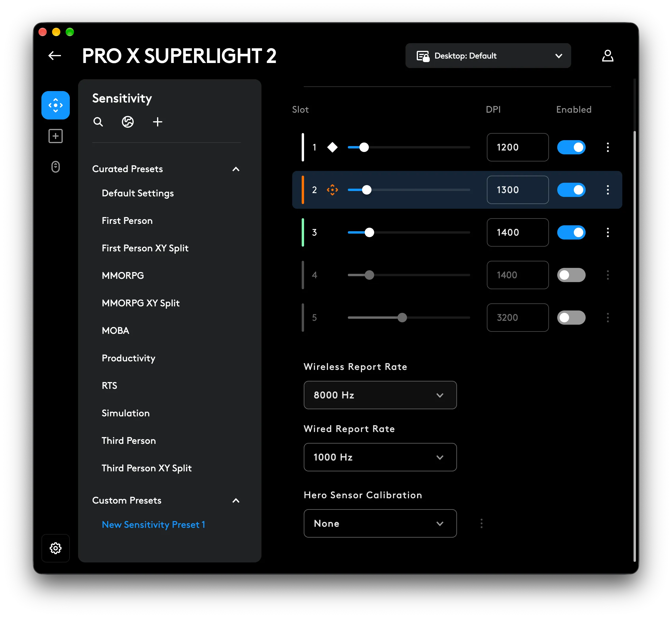Image resolution: width=672 pixels, height=618 pixels.
Task: Choose the MOBA preset
Action: [x=115, y=330]
